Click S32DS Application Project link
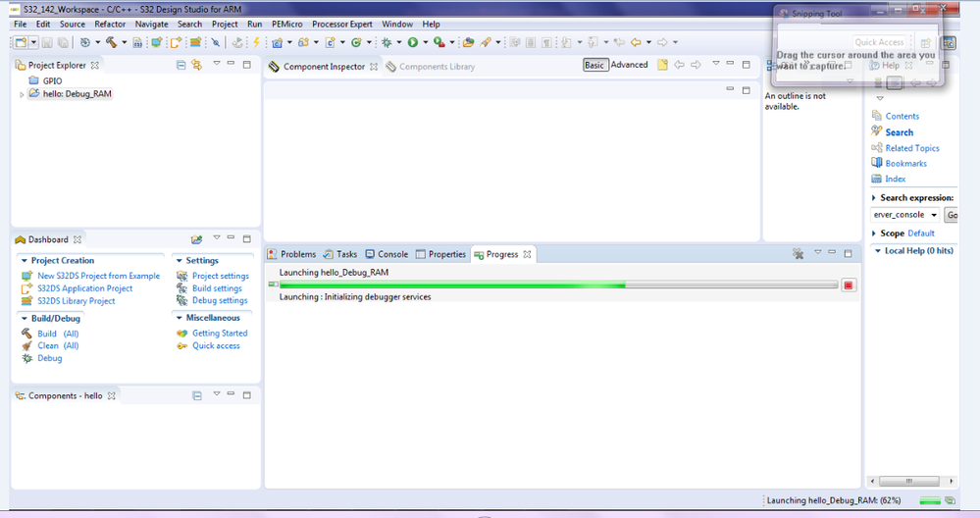 (x=85, y=288)
